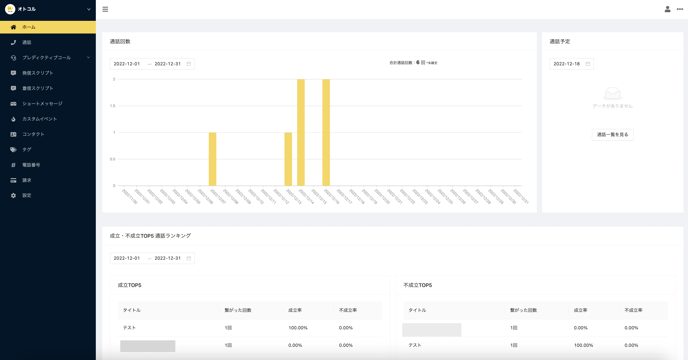
Task: Open the タグ tags icon
Action: pos(13,150)
